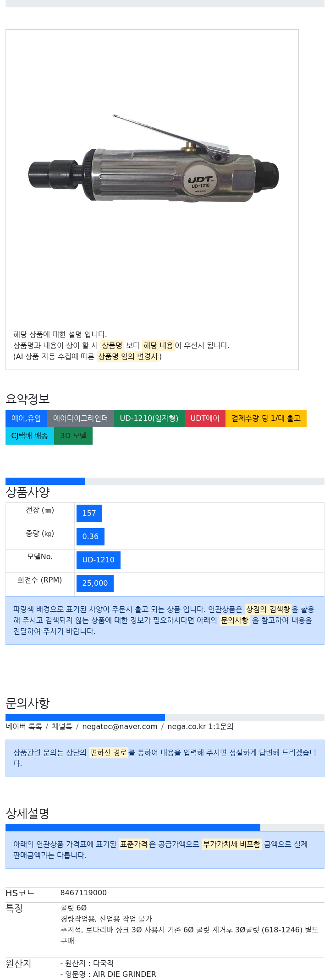Open the 채널톡 inquiry link
Screen dimensions: 330x980
click(x=62, y=726)
